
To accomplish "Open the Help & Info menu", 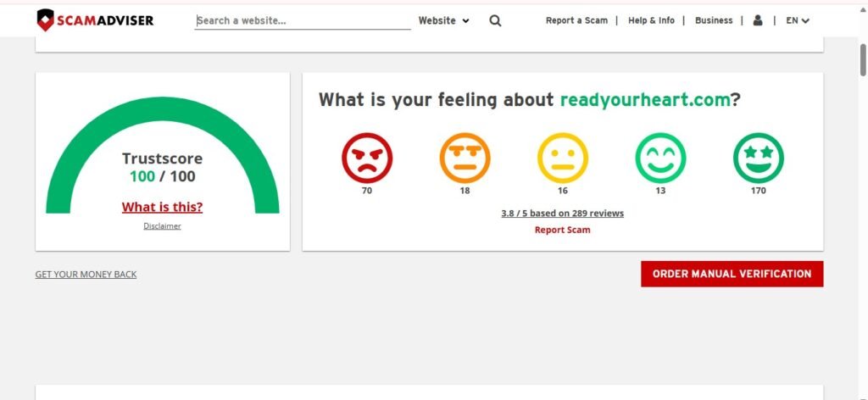I will tap(651, 20).
